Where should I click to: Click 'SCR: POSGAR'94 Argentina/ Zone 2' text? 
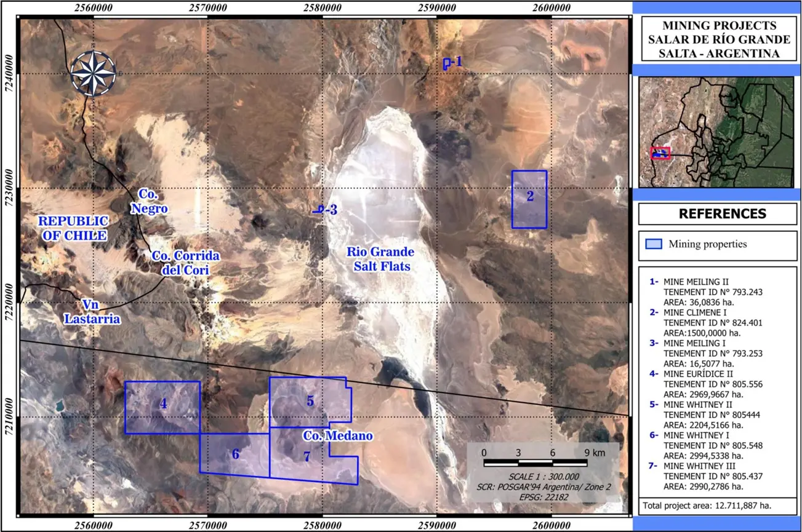[x=543, y=486]
